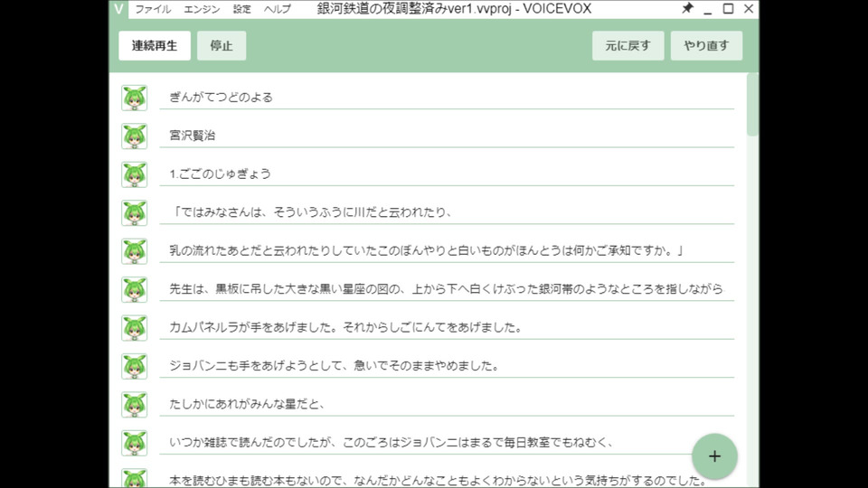Select the 宮沢賢治 text field
Screen dimensions: 868x488
pyautogui.click(x=447, y=136)
